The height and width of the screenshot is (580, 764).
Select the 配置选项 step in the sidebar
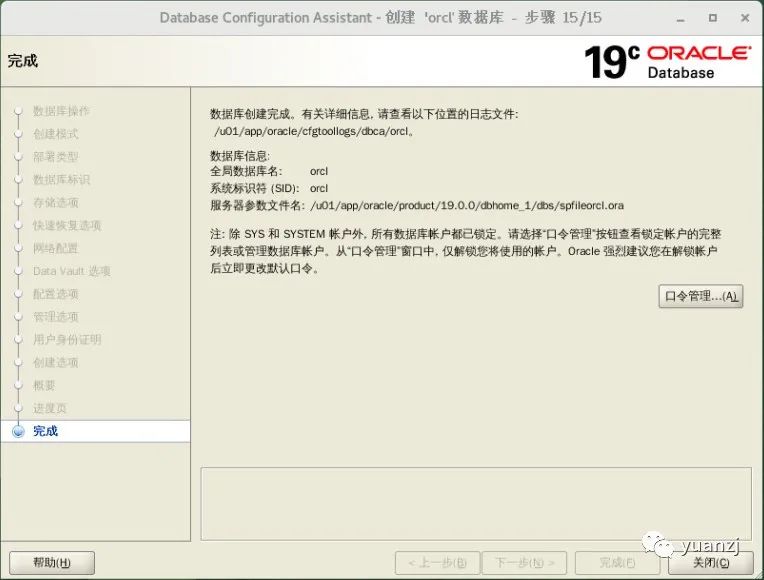56,294
